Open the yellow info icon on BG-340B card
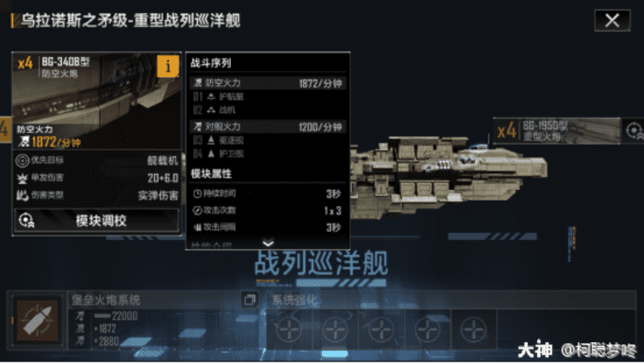This screenshot has width=644, height=363. tap(168, 66)
